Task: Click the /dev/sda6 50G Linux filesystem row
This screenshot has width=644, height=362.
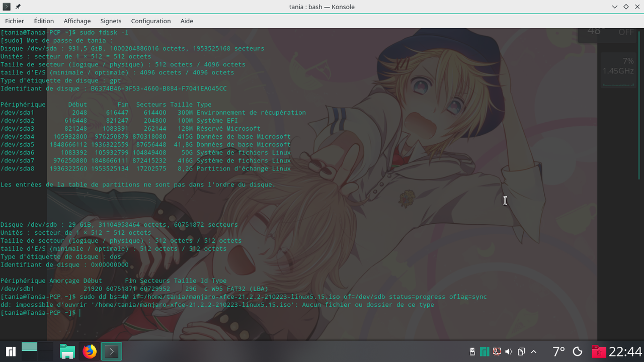Action: click(145, 153)
